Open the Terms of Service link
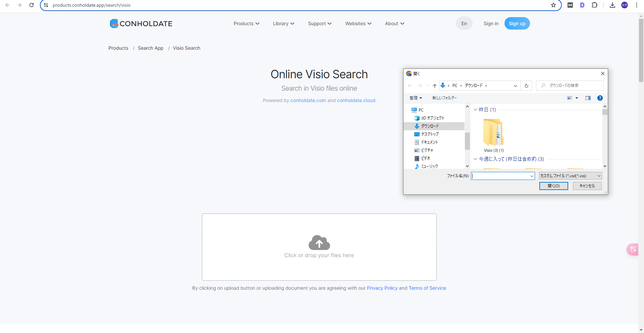The width and height of the screenshot is (644, 333). (427, 288)
